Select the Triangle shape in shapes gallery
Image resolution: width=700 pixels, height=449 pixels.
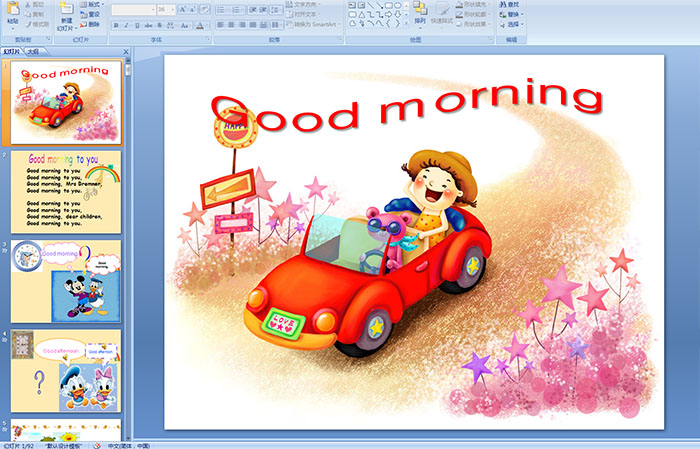(362, 15)
